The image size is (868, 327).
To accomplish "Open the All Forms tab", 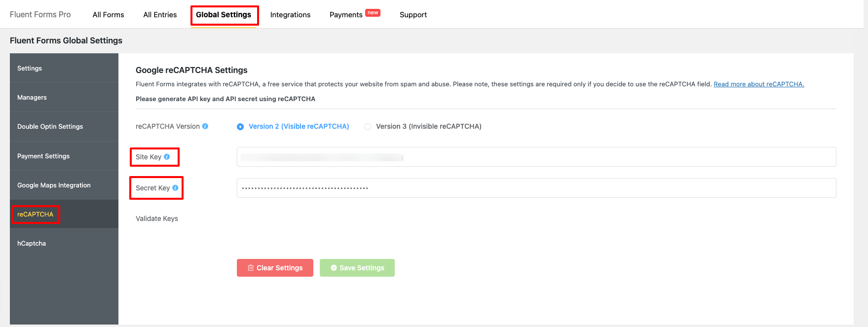I will point(109,15).
